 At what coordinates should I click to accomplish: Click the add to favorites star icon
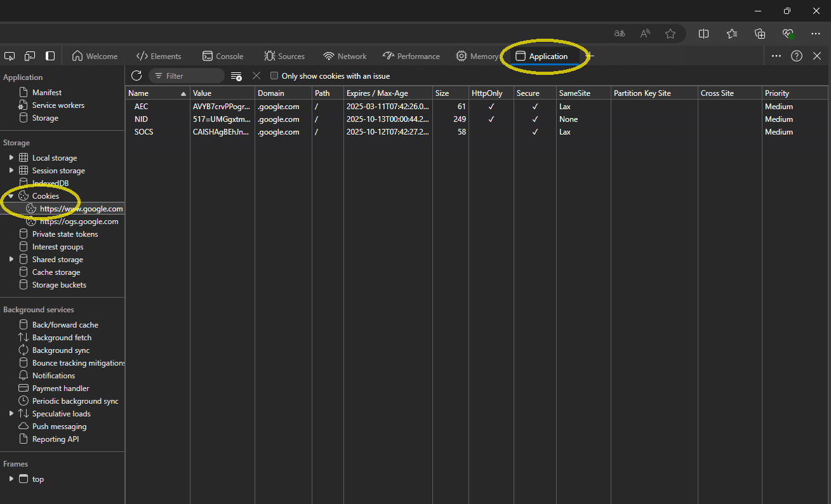tap(670, 33)
